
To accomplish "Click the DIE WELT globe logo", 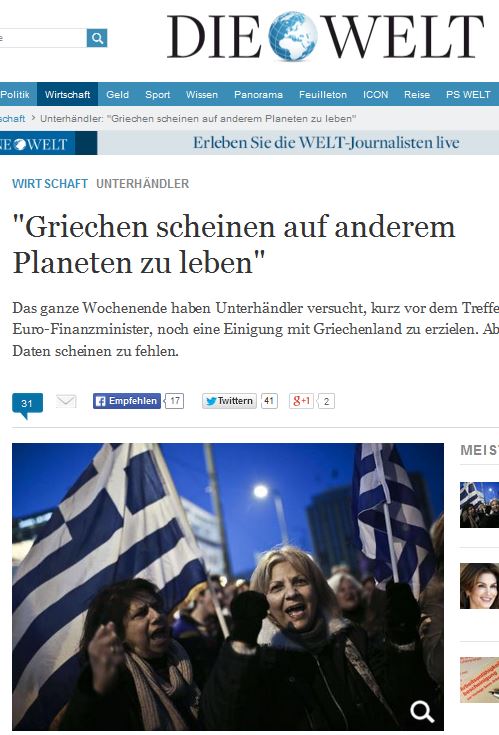I will click(325, 36).
